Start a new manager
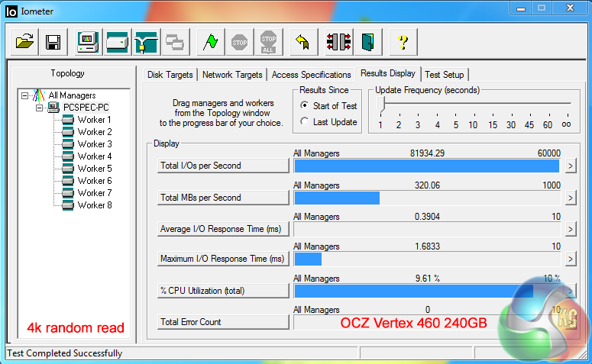Viewport: 592px width, 364px height. point(88,41)
